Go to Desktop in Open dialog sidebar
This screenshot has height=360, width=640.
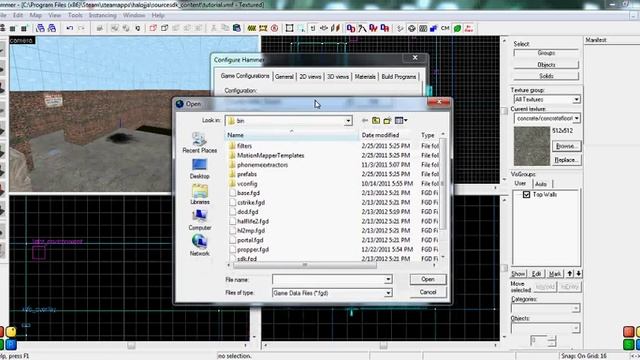click(x=200, y=169)
